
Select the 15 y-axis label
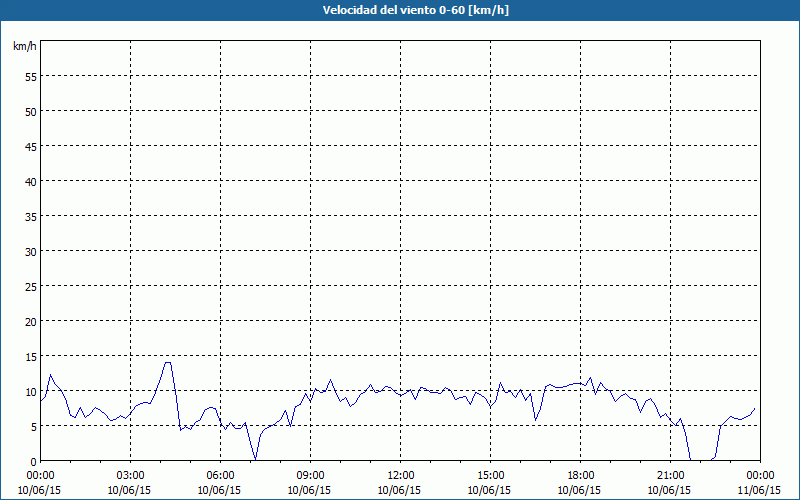31,356
